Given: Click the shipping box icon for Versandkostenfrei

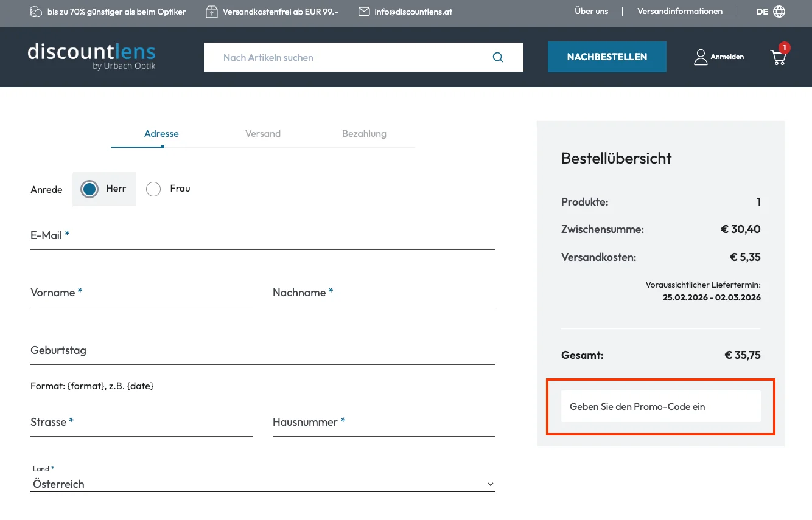Looking at the screenshot, I should click(x=212, y=11).
